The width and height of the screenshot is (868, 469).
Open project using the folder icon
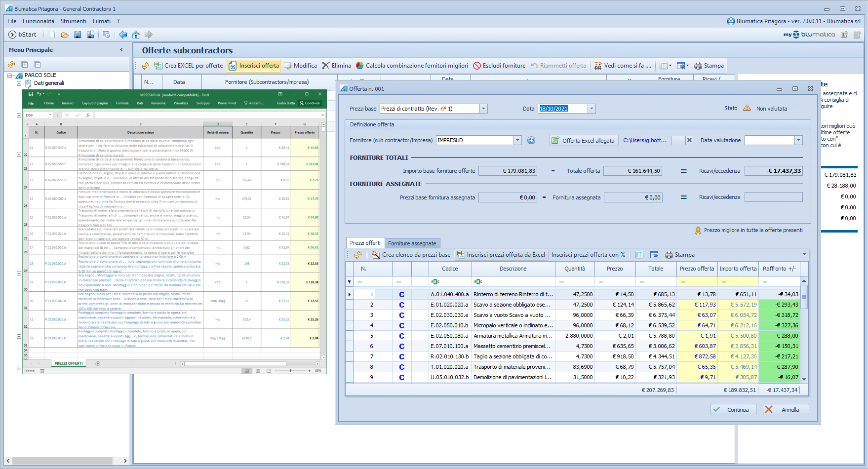coord(65,35)
